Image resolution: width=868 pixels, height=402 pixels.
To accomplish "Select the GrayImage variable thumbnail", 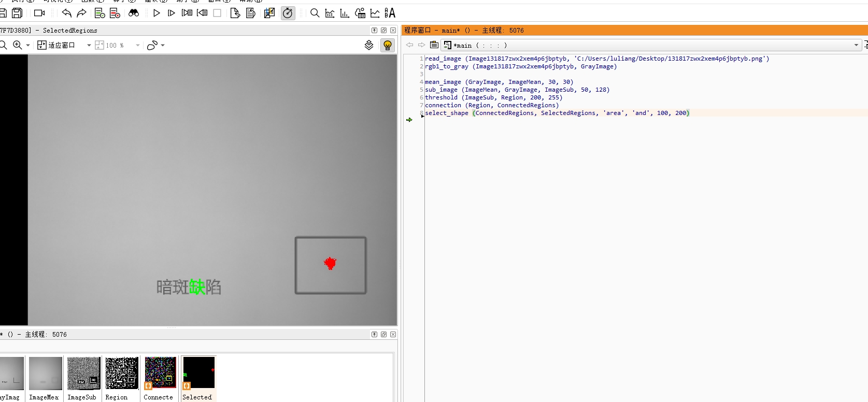I will coord(11,379).
